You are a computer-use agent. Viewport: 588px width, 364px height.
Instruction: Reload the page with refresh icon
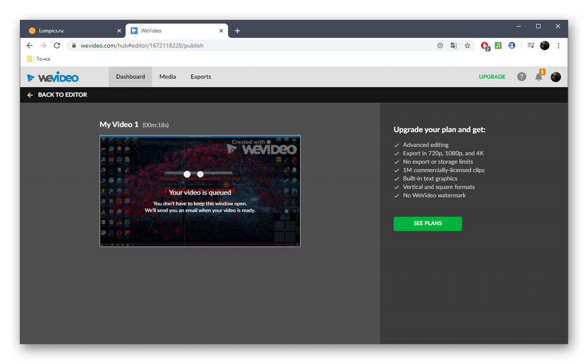coord(57,45)
